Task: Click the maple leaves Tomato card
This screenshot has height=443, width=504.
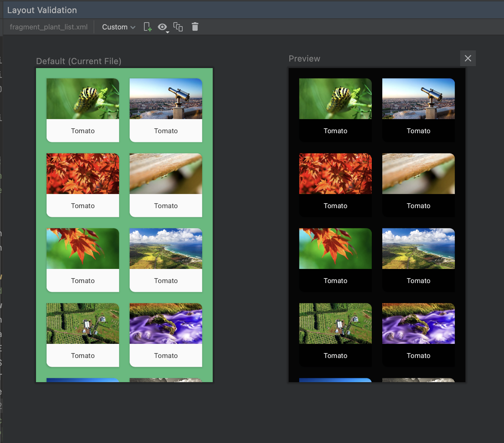Action: click(82, 185)
